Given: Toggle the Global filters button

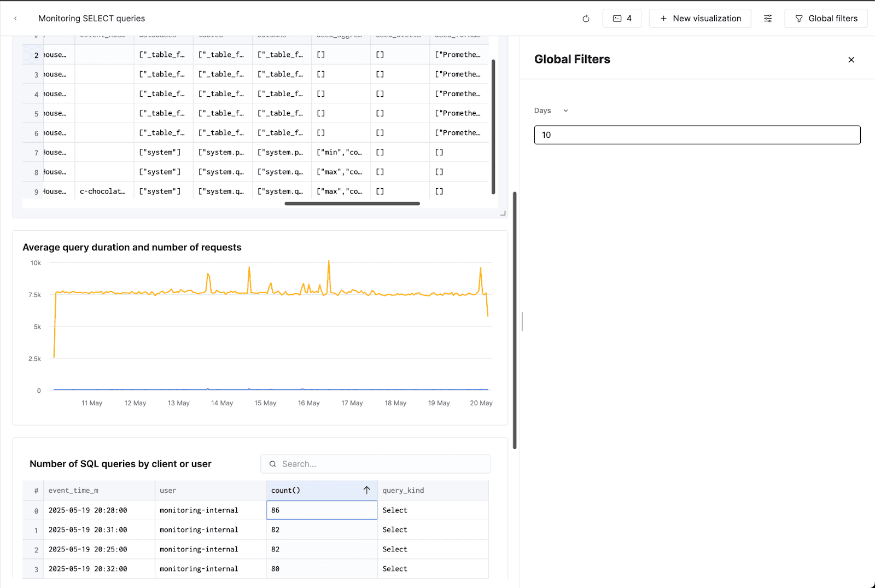Looking at the screenshot, I should [x=826, y=19].
